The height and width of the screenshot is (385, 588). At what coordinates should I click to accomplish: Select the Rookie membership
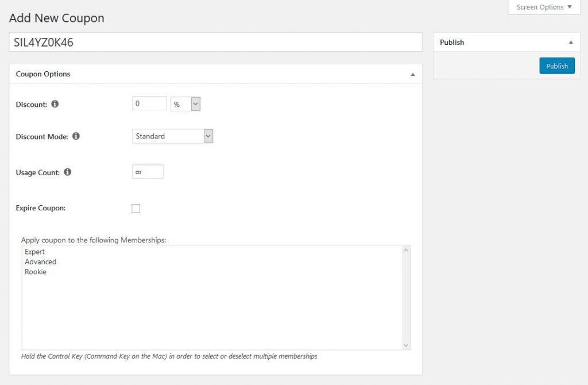click(36, 272)
